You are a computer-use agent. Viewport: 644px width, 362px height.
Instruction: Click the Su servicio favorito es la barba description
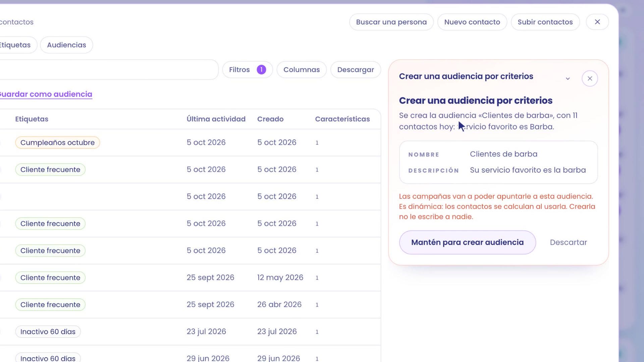[528, 170]
